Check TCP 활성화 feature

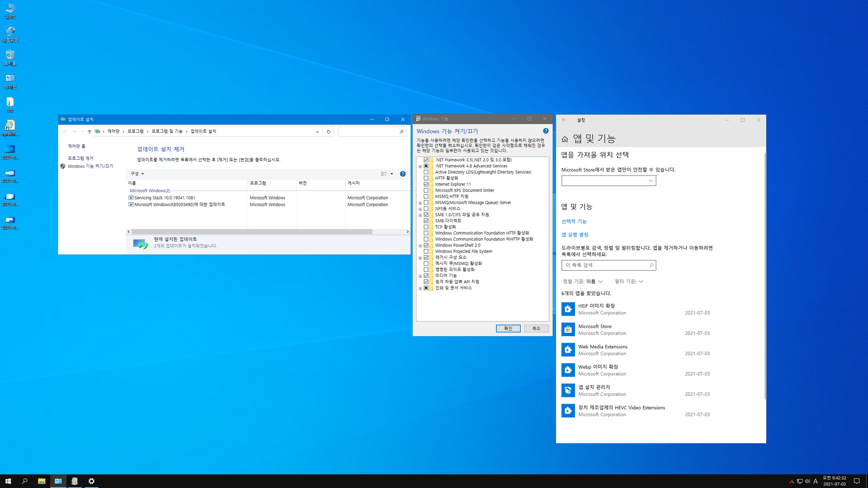pos(426,227)
